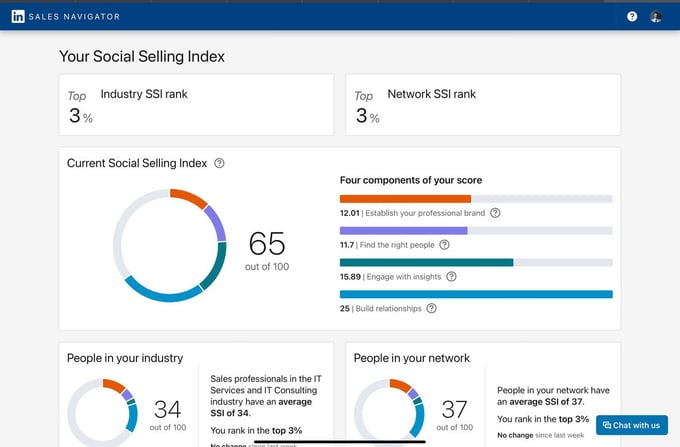Click the orange professional brand progress bar
Screen dimensions: 680x447
[405, 199]
